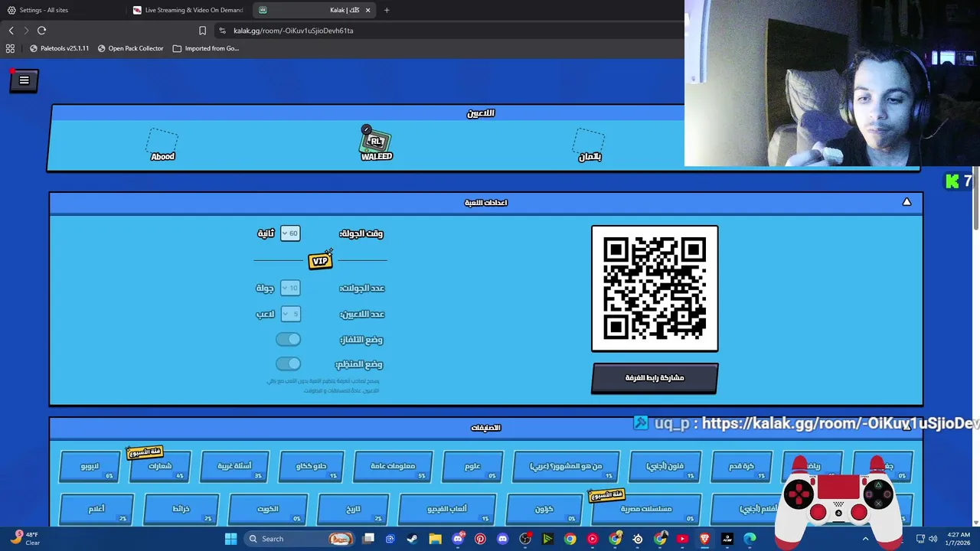Select the حلو كخكو category

(311, 466)
